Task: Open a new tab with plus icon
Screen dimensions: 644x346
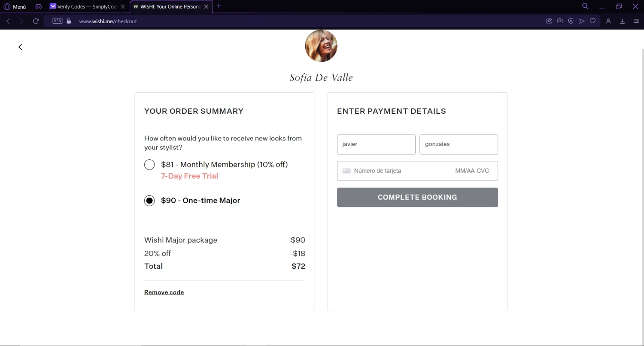Action: [x=219, y=6]
